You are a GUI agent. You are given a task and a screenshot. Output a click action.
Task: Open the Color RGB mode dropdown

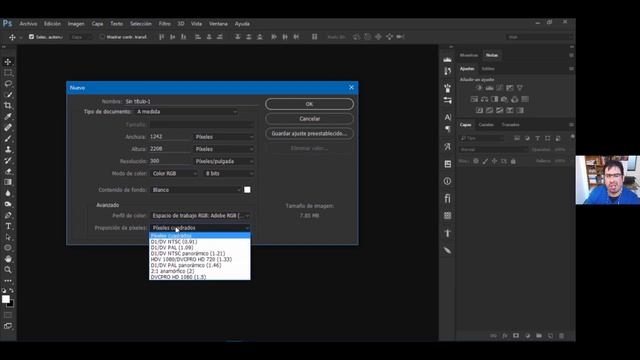[174, 173]
